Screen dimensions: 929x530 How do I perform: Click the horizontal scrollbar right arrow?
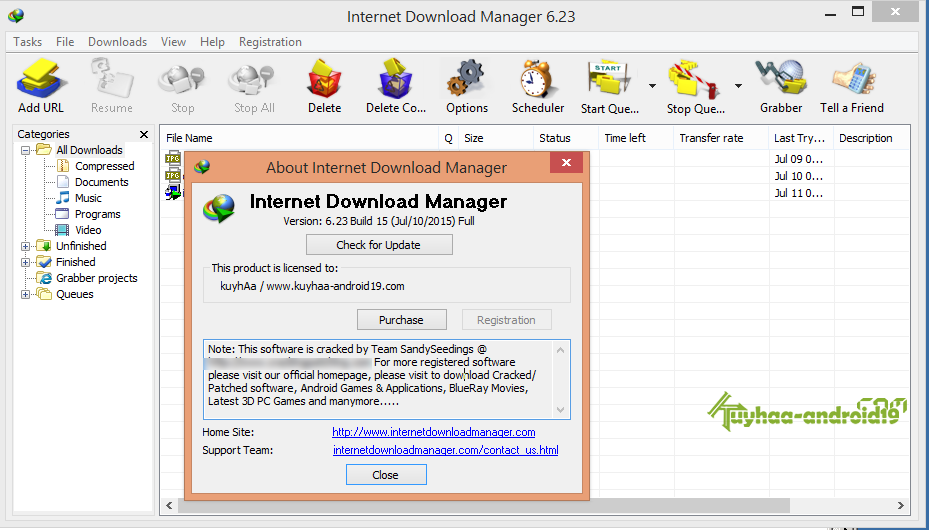[x=901, y=505]
